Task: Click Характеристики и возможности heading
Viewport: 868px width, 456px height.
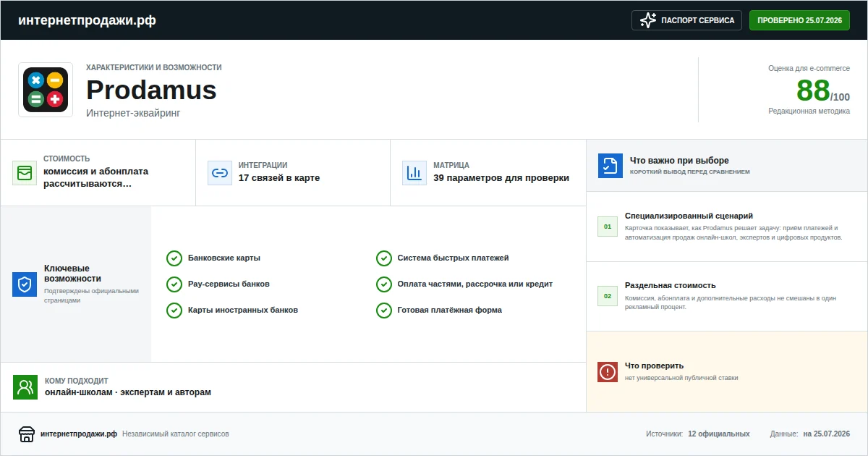Action: 154,67
